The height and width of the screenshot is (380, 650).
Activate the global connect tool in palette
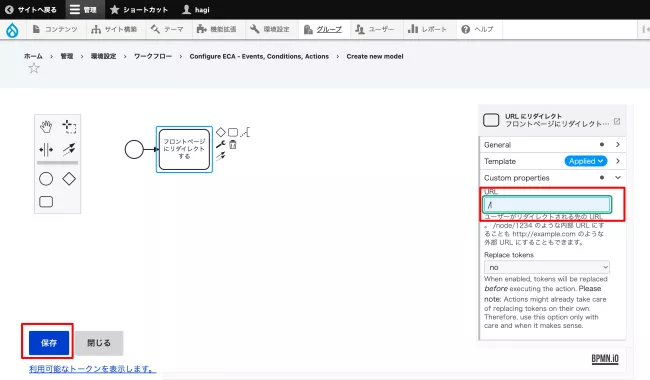69,150
